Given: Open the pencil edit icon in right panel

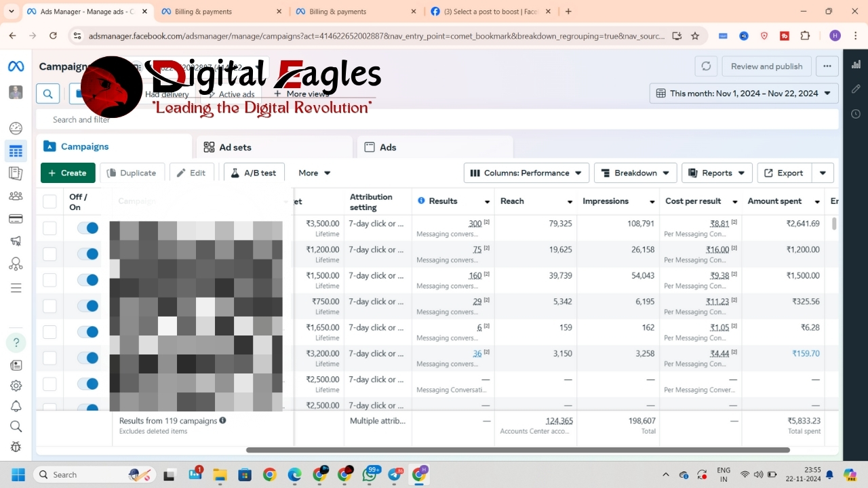Looking at the screenshot, I should (856, 89).
